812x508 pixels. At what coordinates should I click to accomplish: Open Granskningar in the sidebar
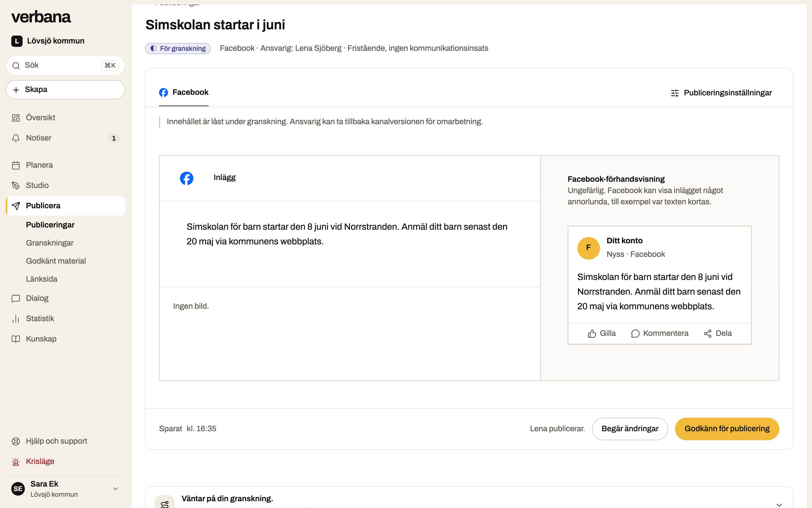pos(50,243)
